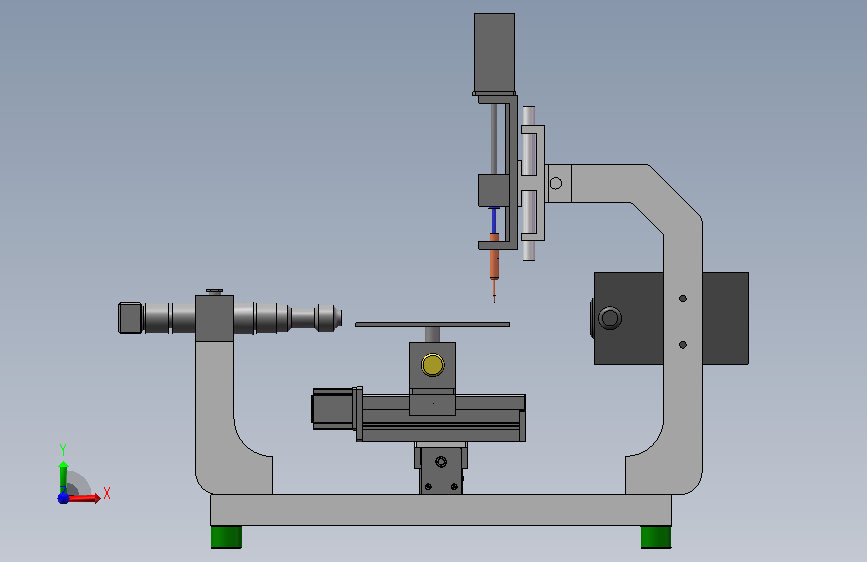Select the left green rubber foot
Screen dimensions: 867x562
pos(226,537)
